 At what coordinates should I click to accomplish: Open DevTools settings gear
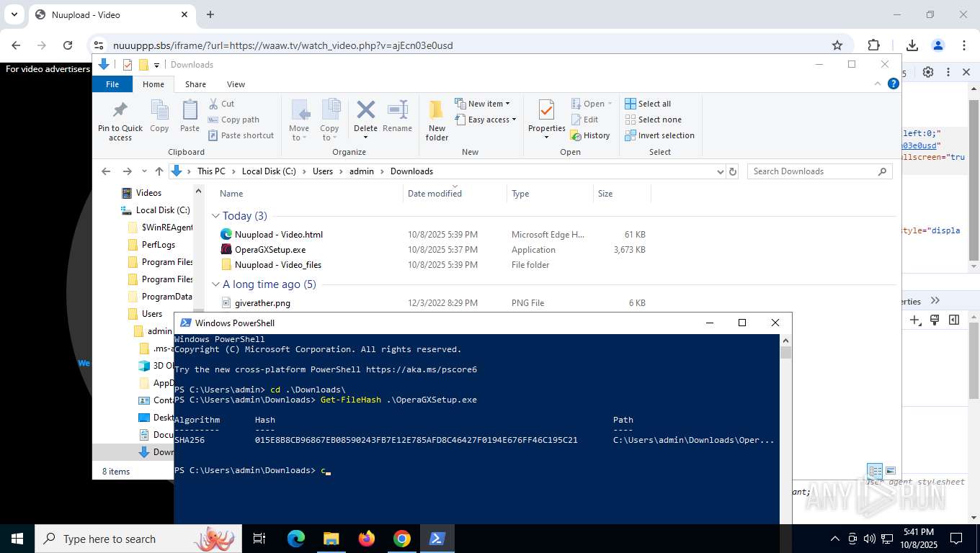(928, 72)
